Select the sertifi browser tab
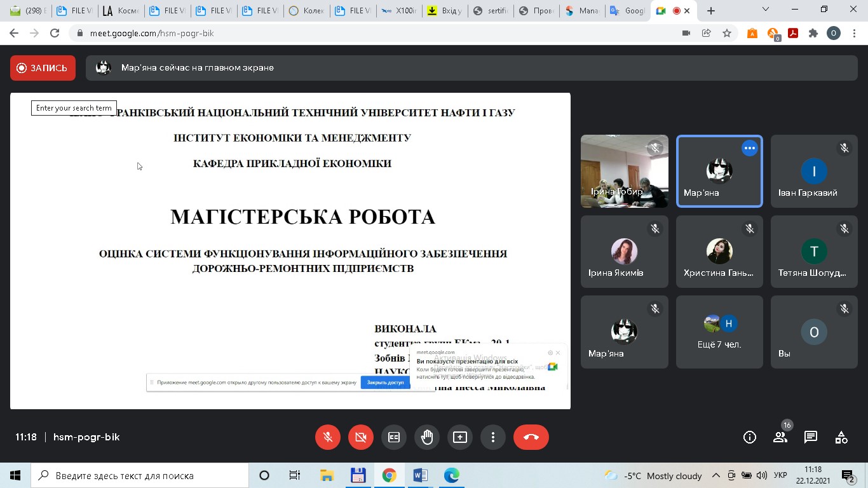The height and width of the screenshot is (488, 868). point(490,10)
